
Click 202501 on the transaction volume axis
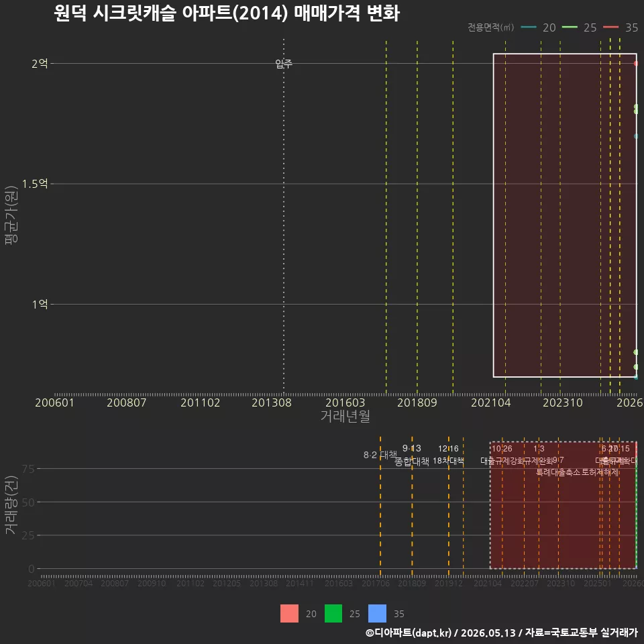(x=598, y=583)
